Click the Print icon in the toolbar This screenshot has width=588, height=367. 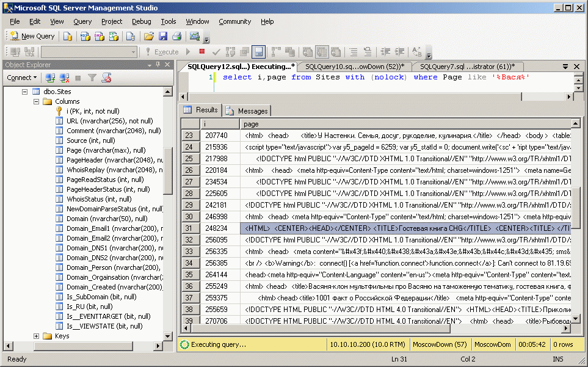(x=177, y=36)
